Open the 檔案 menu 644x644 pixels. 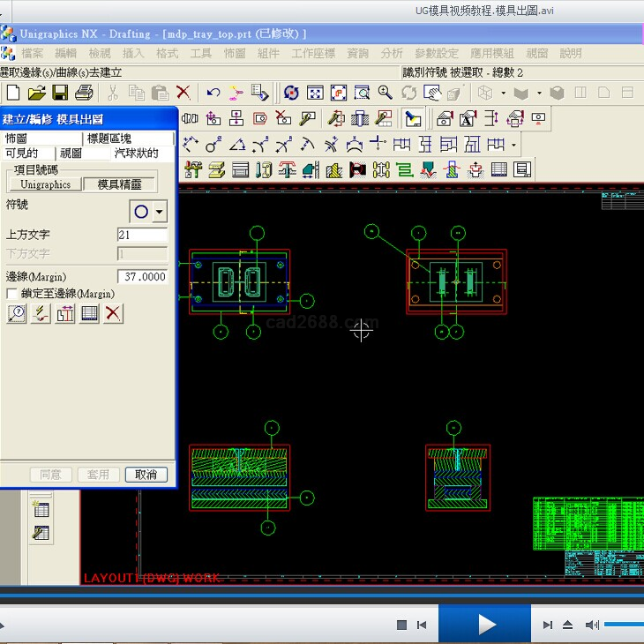(x=33, y=53)
